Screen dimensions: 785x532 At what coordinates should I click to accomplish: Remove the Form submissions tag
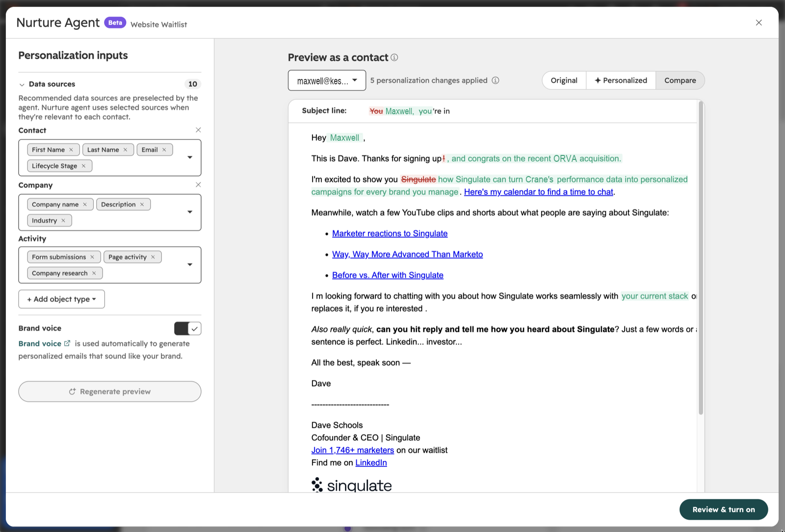click(x=92, y=257)
